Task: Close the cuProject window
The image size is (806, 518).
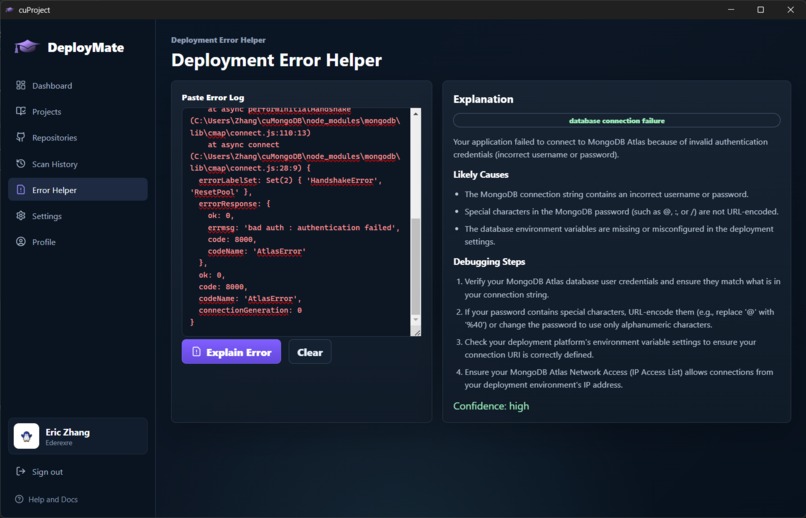Action: click(x=790, y=10)
